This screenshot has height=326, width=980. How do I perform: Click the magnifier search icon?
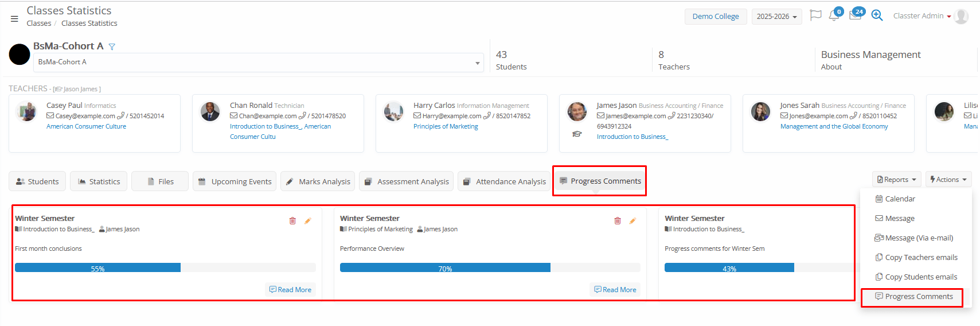pos(877,15)
